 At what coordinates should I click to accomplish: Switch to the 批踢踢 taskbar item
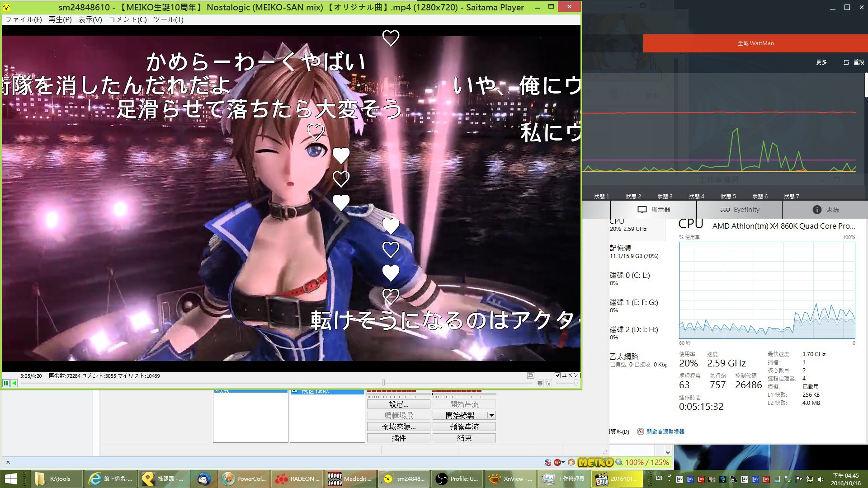click(x=164, y=479)
